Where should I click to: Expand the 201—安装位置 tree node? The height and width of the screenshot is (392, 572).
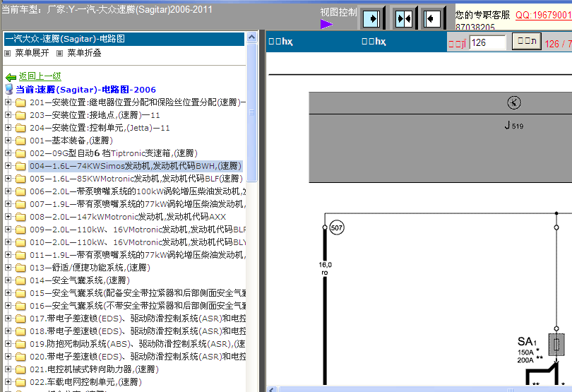(x=8, y=102)
